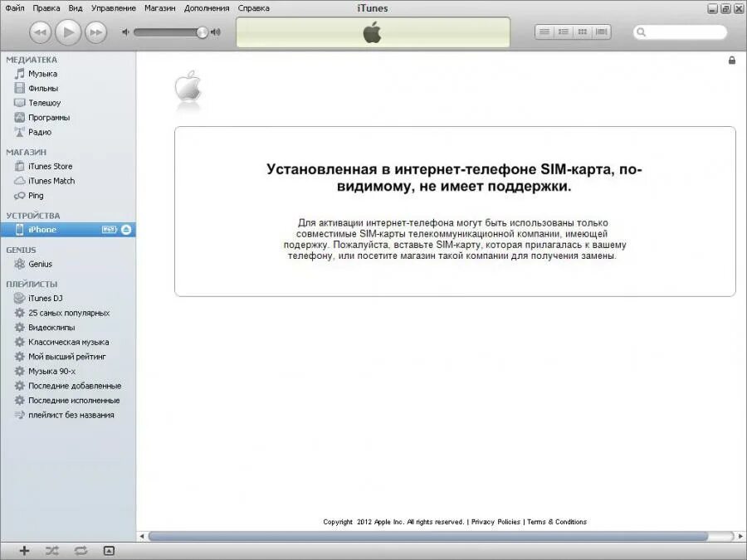Select Программы in the sidebar
Viewport: 747px width, 560px height.
pos(68,118)
